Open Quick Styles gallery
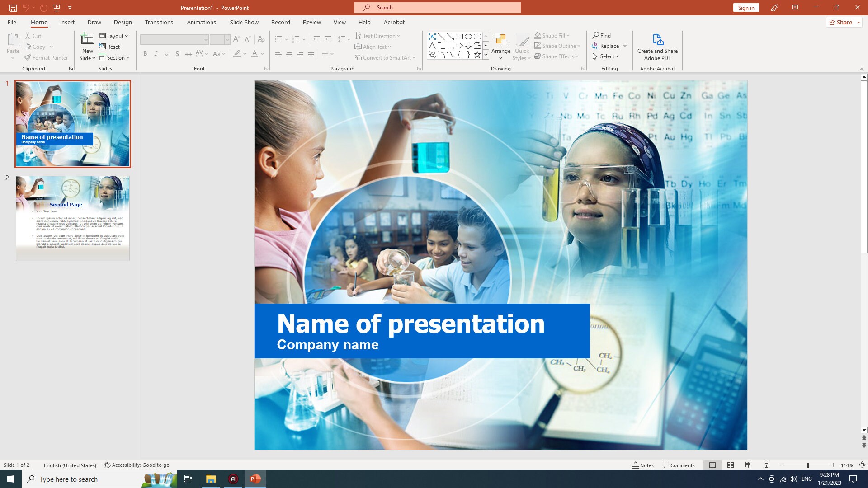Image resolution: width=868 pixels, height=488 pixels. tap(522, 45)
